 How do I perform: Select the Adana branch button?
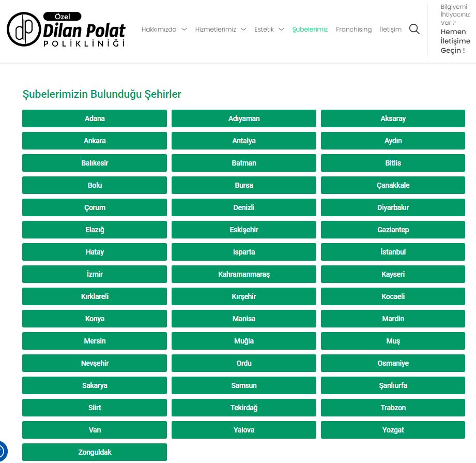tap(95, 118)
